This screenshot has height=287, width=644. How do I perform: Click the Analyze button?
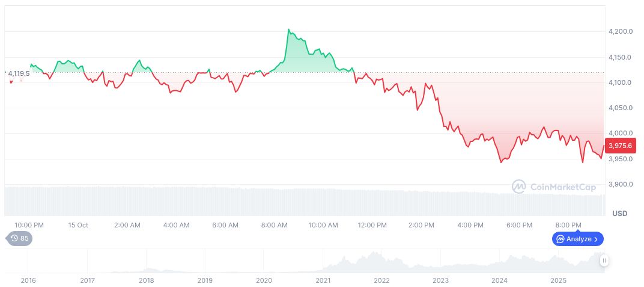pyautogui.click(x=578, y=239)
